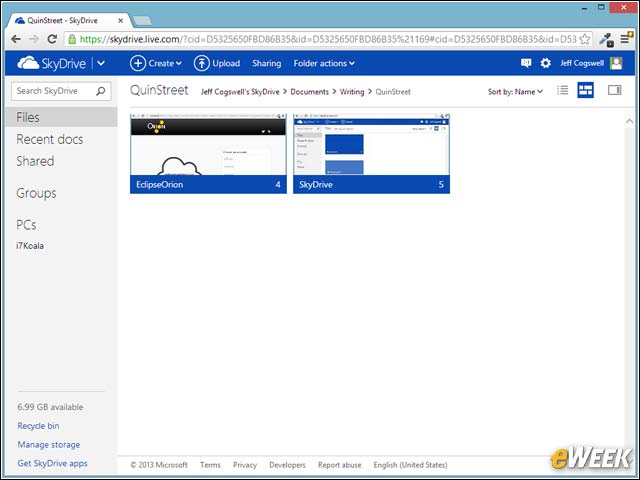640x480 pixels.
Task: Open the Sort by Name dropdown
Action: 515,92
